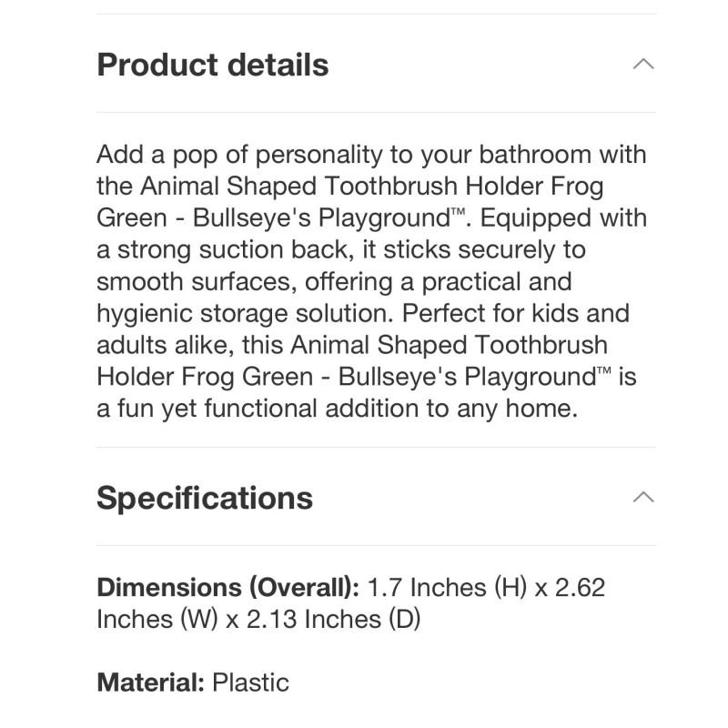Select the product description paragraph

tap(364, 282)
